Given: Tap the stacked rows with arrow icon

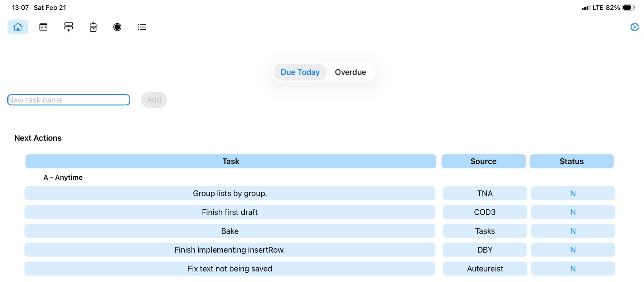Looking at the screenshot, I should pos(68,27).
